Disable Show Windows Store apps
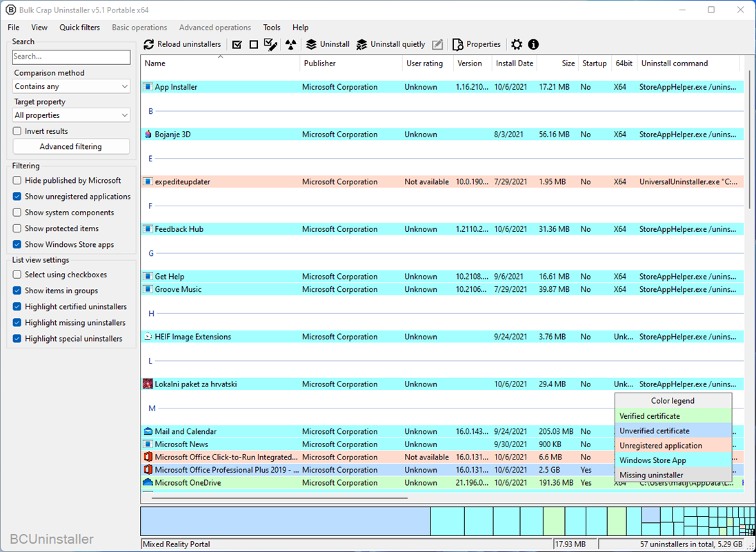 point(17,244)
